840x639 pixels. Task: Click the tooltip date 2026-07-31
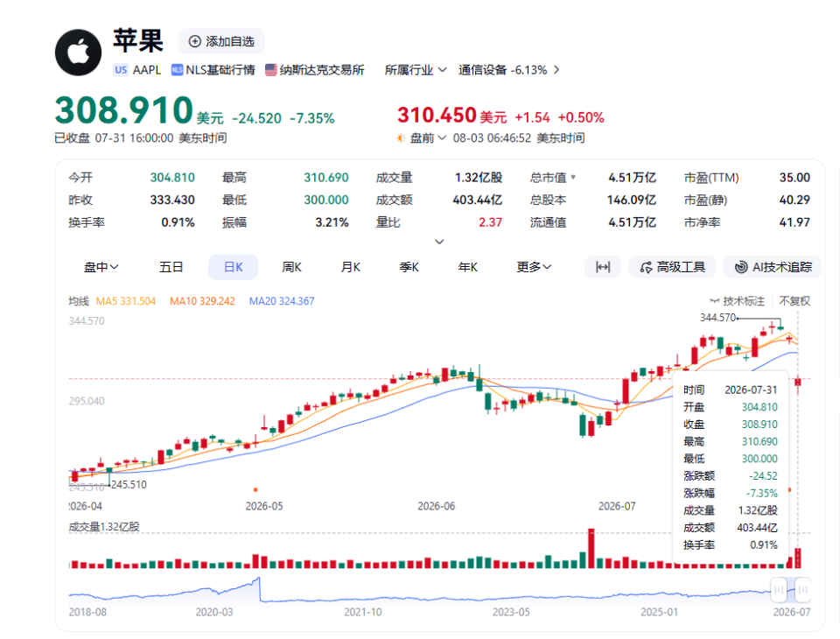751,390
